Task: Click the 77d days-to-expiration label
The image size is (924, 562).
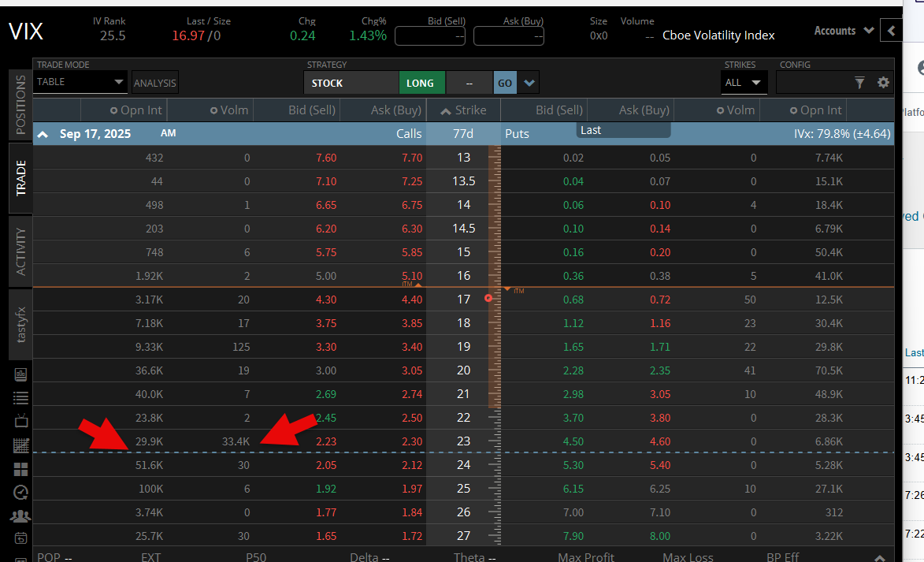Action: pyautogui.click(x=463, y=134)
